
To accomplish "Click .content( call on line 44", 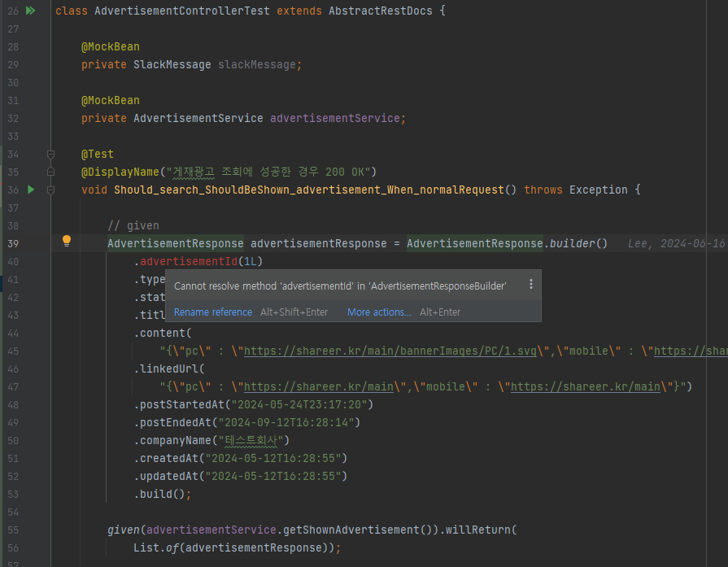I will (x=163, y=333).
